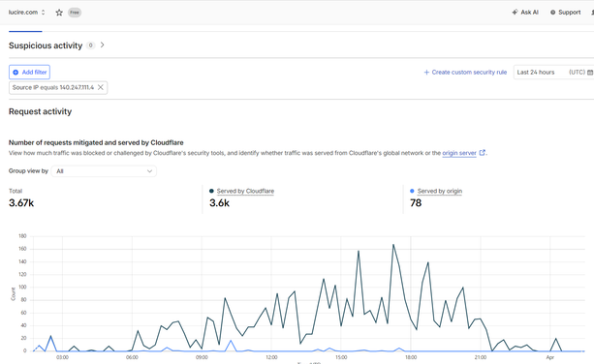Create custom security rule link

click(x=465, y=73)
